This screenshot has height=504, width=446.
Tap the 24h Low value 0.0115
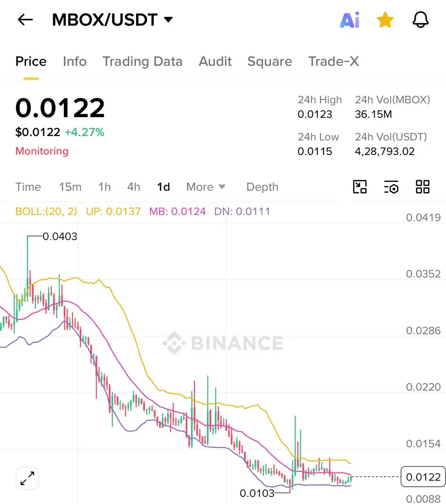point(315,151)
